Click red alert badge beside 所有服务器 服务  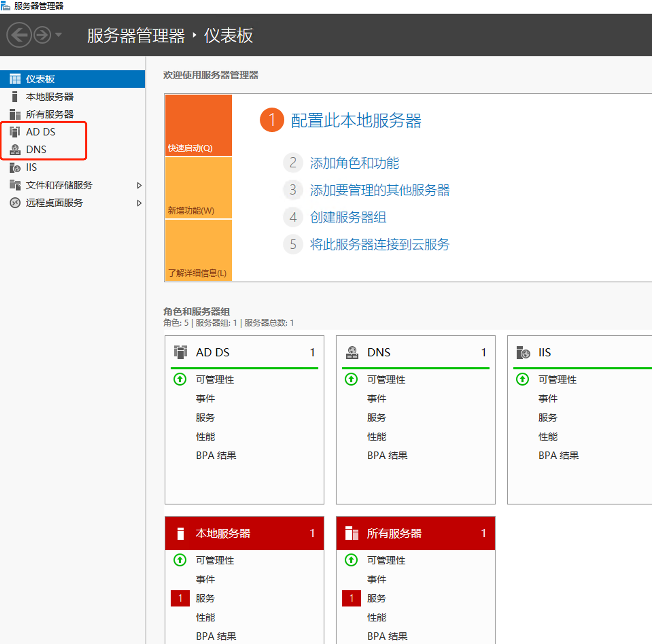(x=352, y=598)
